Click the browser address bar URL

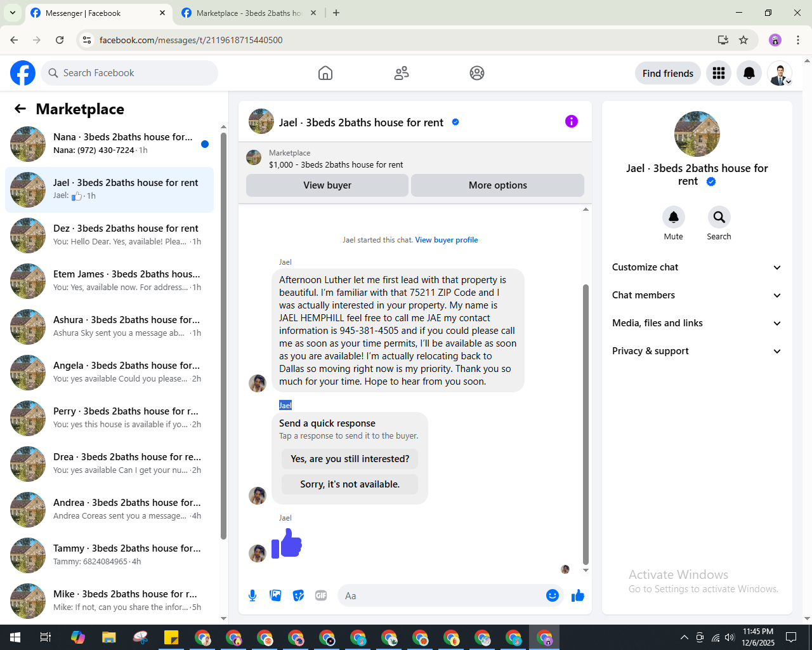point(191,40)
